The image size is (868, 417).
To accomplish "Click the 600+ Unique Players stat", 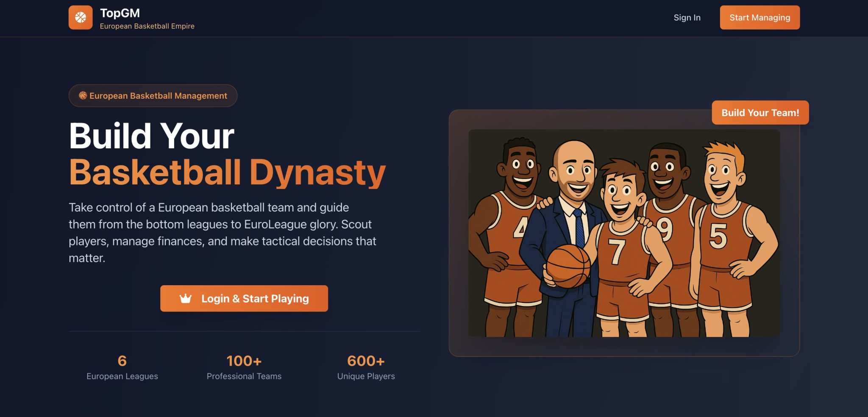I will coord(366,367).
